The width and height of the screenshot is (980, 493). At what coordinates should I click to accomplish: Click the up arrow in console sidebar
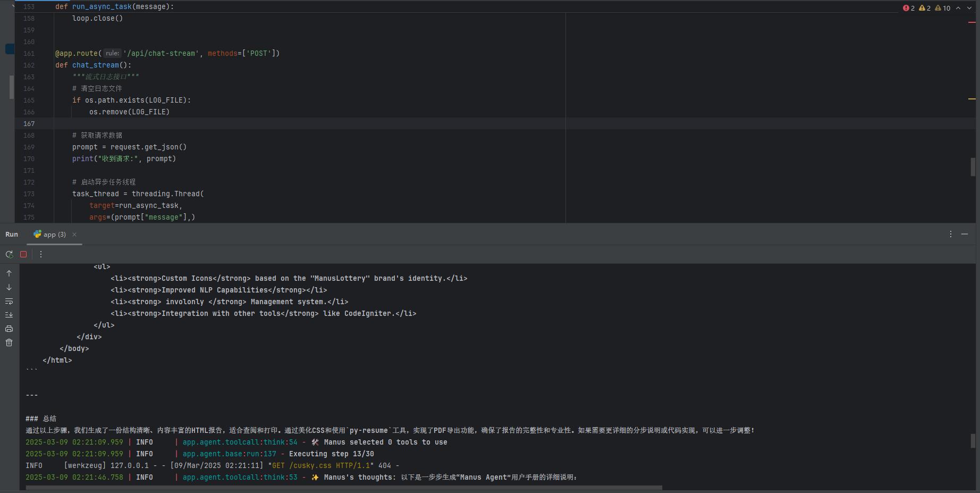[9, 273]
